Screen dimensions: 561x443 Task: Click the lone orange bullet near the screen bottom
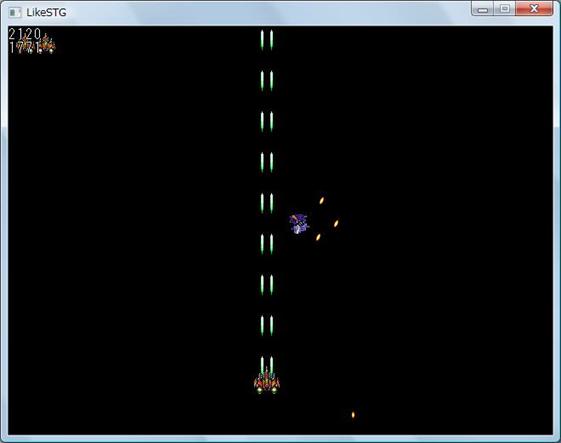353,415
